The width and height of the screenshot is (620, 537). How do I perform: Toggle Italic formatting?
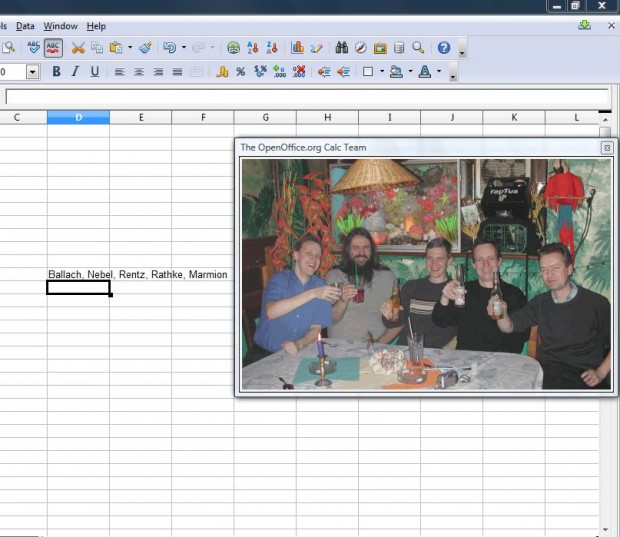(75, 72)
